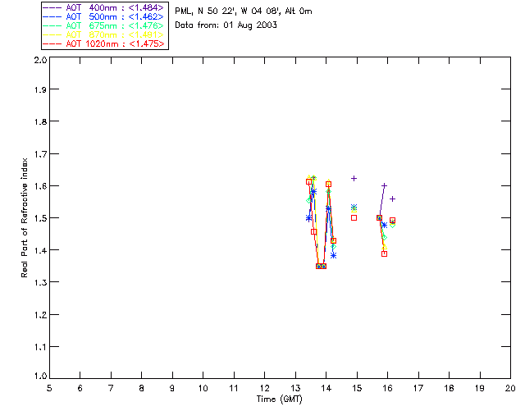This screenshot has width=525, height=420.
Task: Click the Time (GMT) x-axis label
Action: (280, 399)
